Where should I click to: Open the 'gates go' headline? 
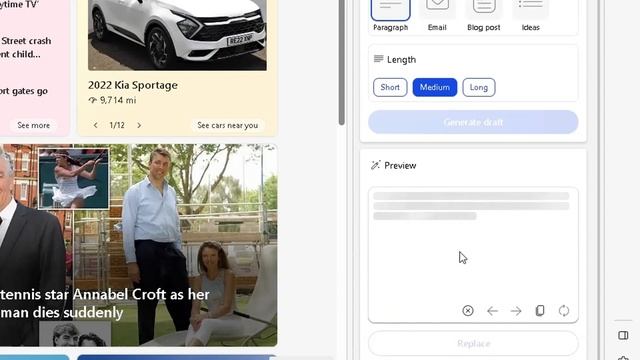click(x=24, y=91)
